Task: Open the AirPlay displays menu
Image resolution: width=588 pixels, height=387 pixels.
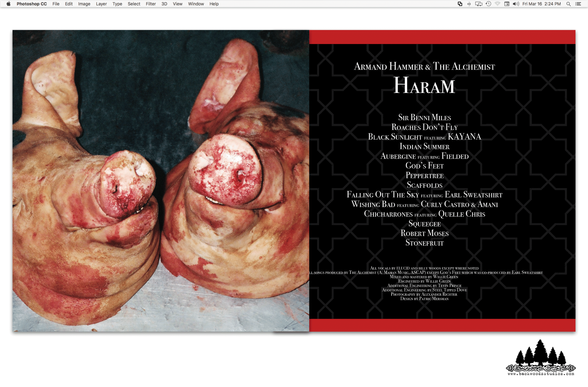Action: pyautogui.click(x=479, y=4)
